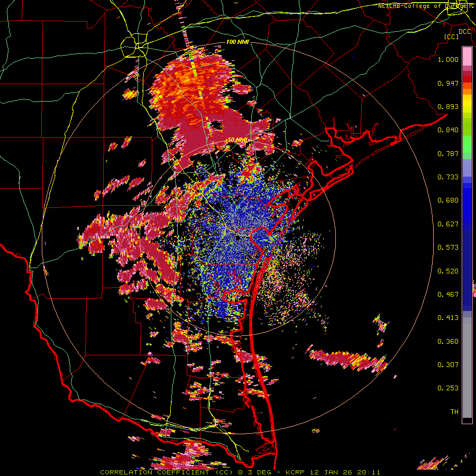The height and width of the screenshot is (476, 476).
Task: Click the 0.947 value on the color scale
Action: coord(448,83)
